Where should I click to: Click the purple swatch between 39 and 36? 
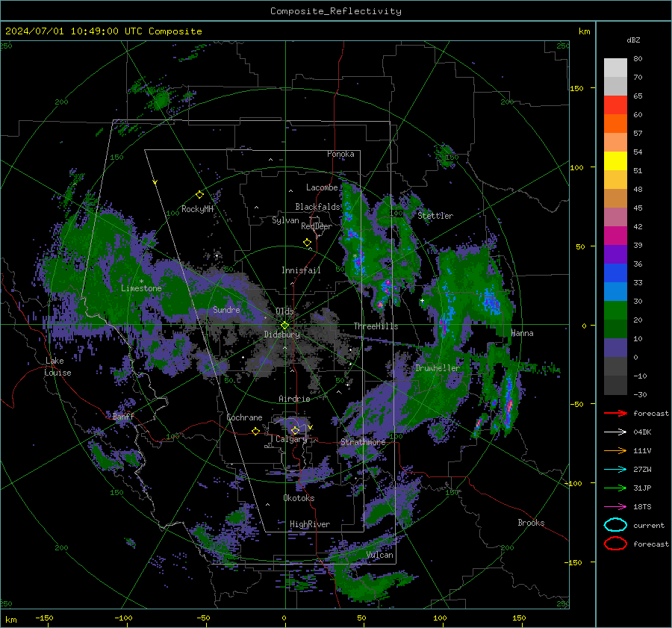[x=615, y=254]
